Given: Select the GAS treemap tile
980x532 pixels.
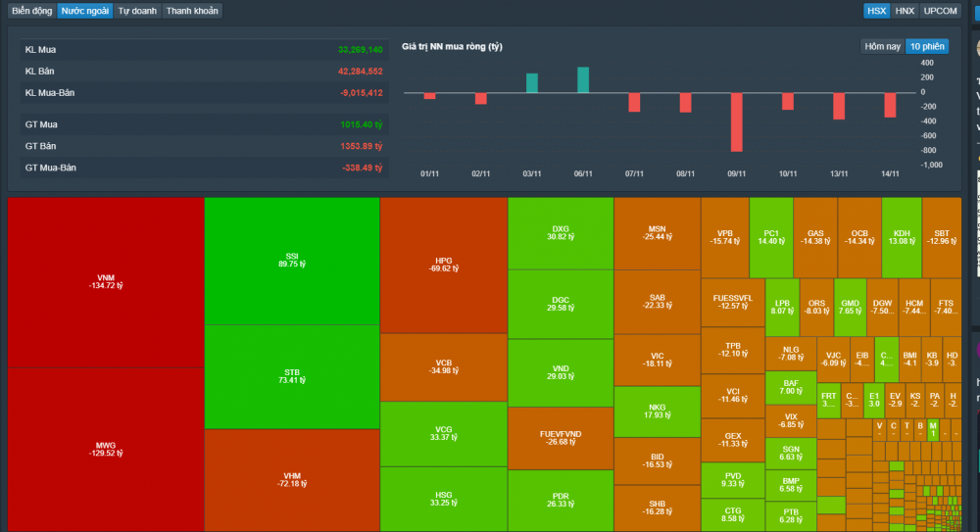Looking at the screenshot, I should tap(815, 237).
